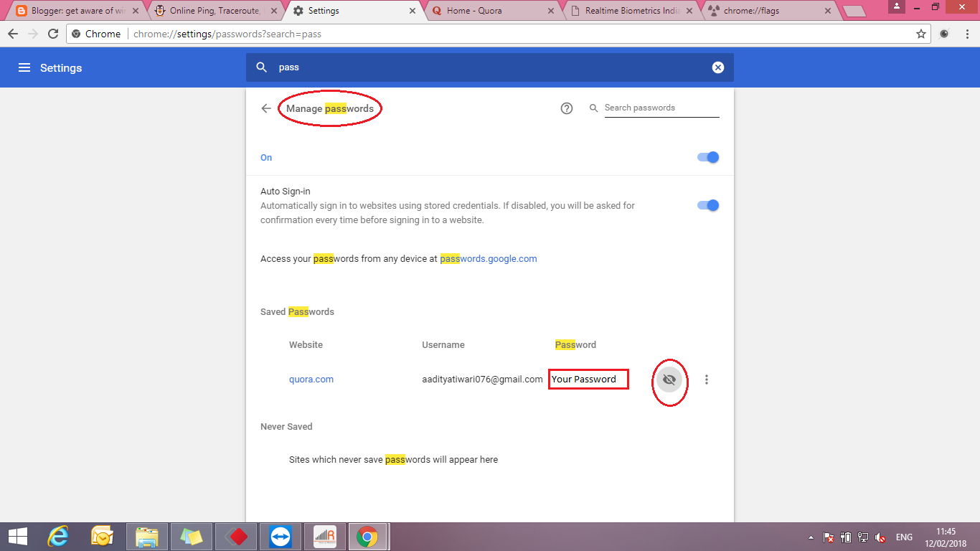Click the settings search magnifier icon
This screenshot has width=980, height=551.
tap(262, 67)
